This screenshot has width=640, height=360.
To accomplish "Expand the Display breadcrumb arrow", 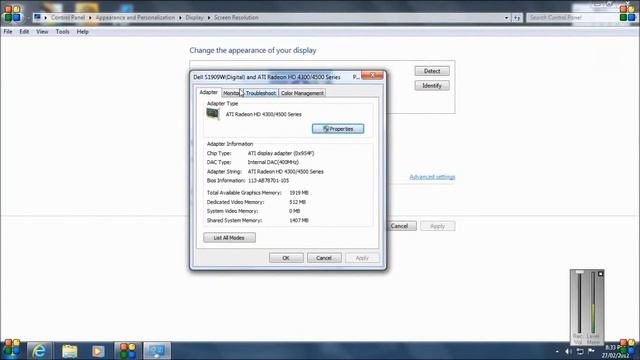I will coord(209,18).
